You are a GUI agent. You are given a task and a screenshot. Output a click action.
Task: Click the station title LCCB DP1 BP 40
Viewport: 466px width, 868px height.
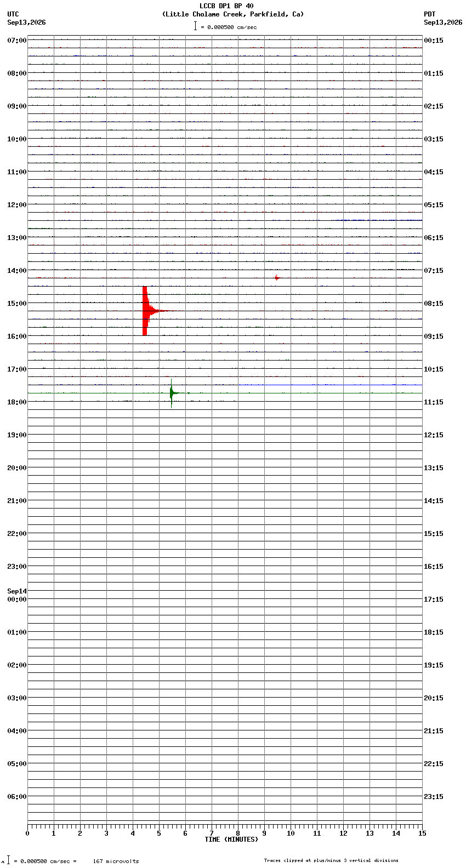(226, 6)
